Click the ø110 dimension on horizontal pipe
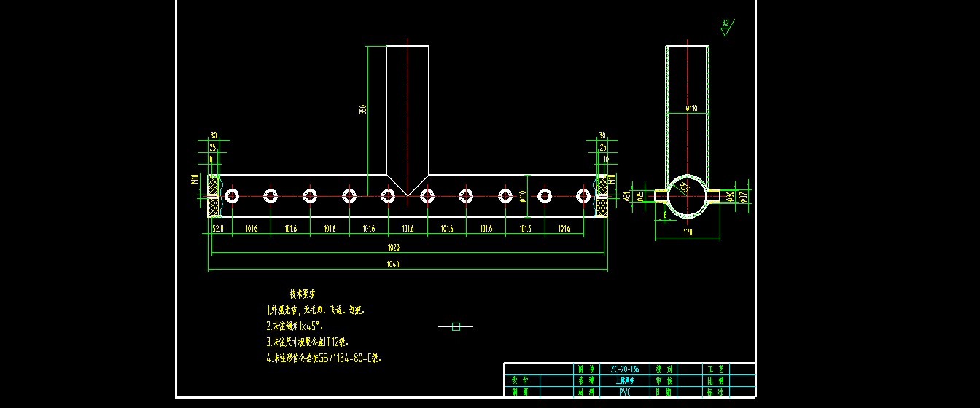 [523, 195]
